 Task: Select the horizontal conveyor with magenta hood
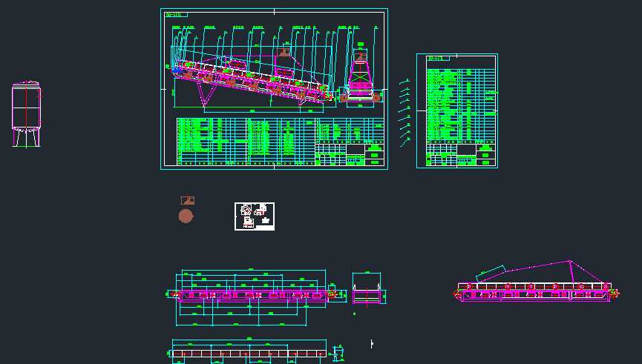pyautogui.click(x=537, y=282)
